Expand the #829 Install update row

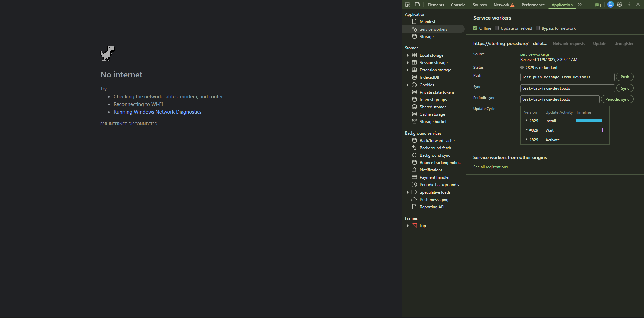pos(526,121)
